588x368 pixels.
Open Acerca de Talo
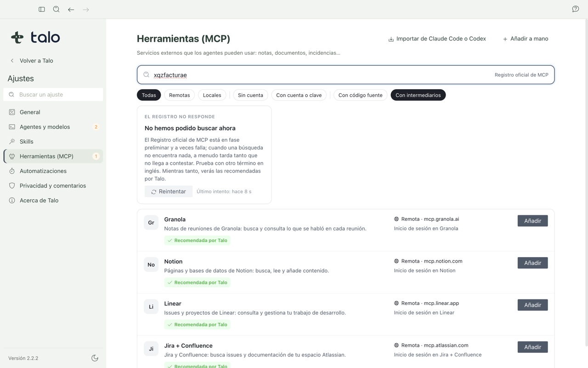(x=53, y=201)
